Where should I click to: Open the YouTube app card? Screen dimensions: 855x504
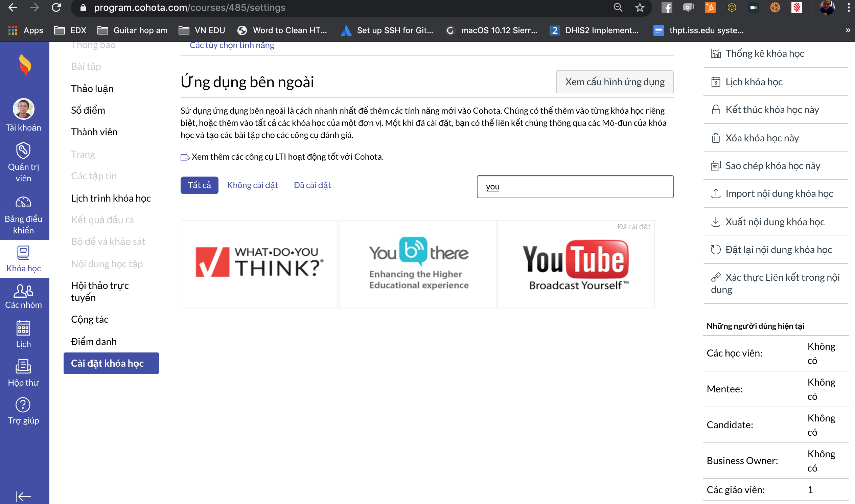(x=576, y=264)
